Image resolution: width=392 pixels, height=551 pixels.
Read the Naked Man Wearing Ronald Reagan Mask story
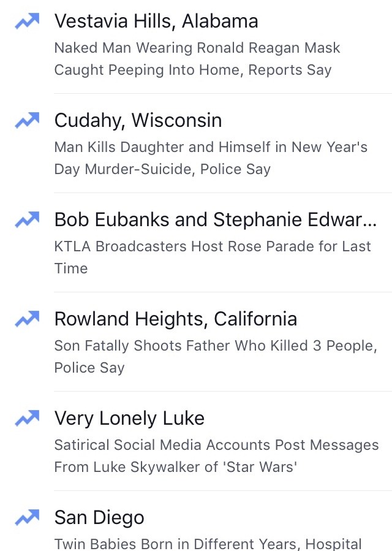(x=197, y=59)
